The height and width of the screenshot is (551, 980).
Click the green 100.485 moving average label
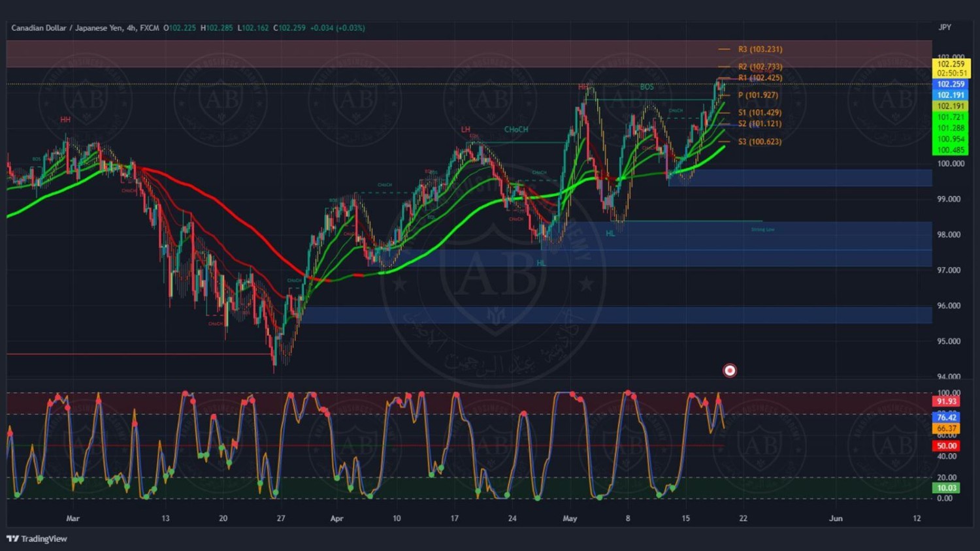(x=951, y=150)
